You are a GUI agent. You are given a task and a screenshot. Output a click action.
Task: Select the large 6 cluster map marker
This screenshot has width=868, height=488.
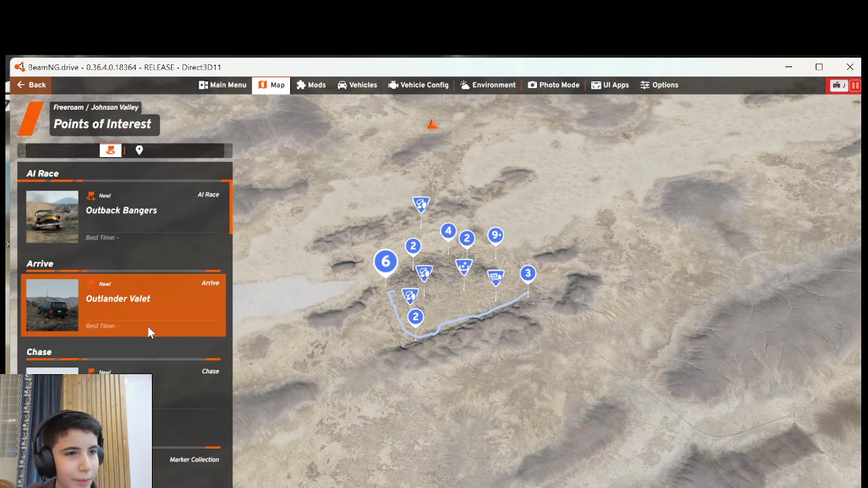(386, 262)
